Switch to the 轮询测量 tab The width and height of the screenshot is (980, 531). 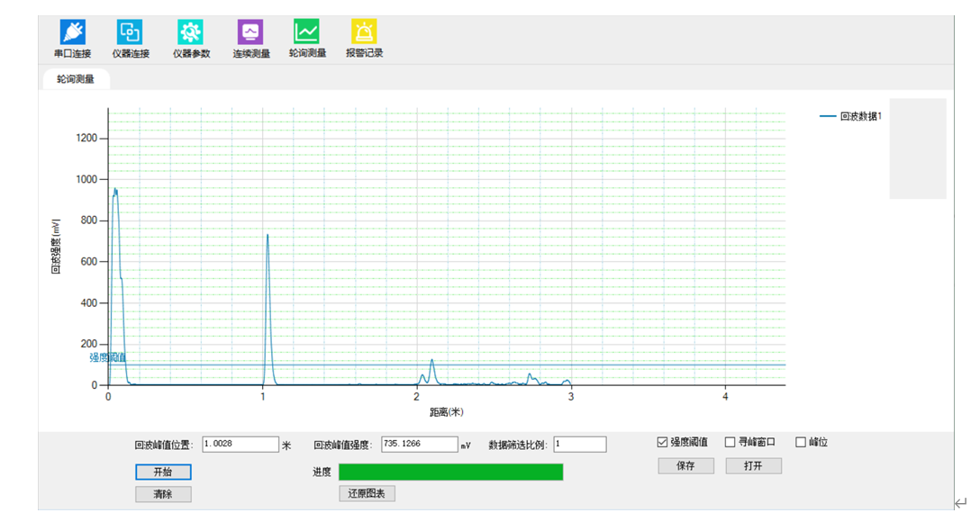pyautogui.click(x=76, y=78)
